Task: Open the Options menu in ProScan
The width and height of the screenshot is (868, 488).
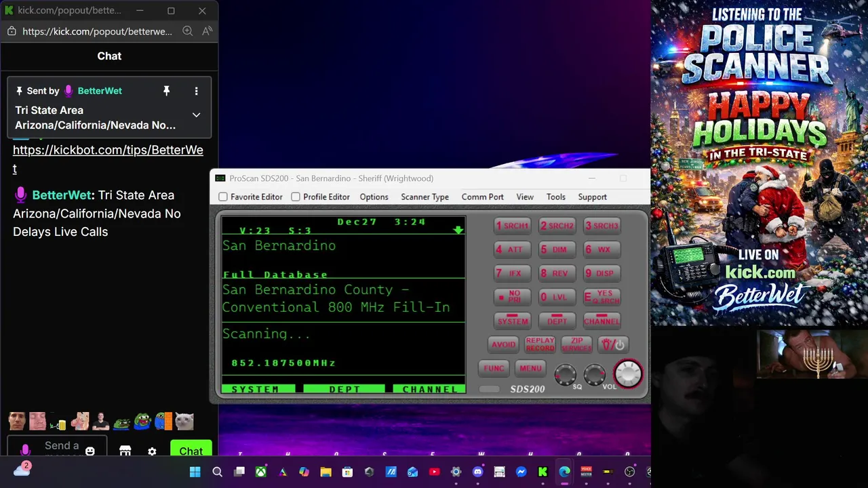Action: (374, 197)
